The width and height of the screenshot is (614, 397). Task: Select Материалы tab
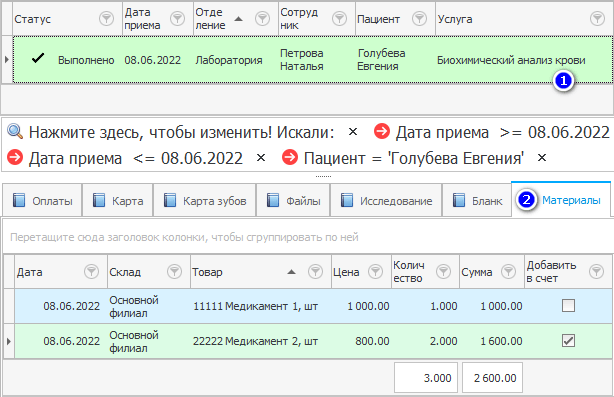(561, 200)
